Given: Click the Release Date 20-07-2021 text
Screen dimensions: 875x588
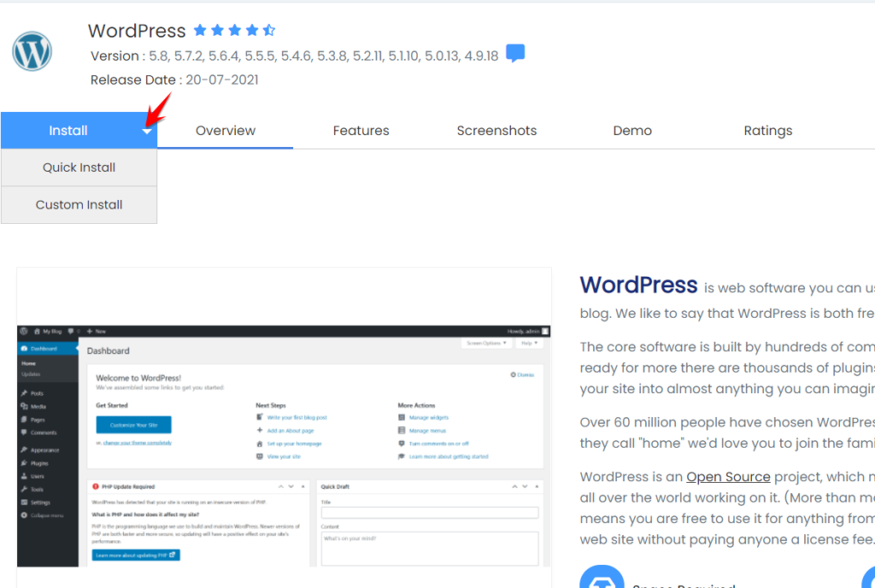Looking at the screenshot, I should coord(174,79).
